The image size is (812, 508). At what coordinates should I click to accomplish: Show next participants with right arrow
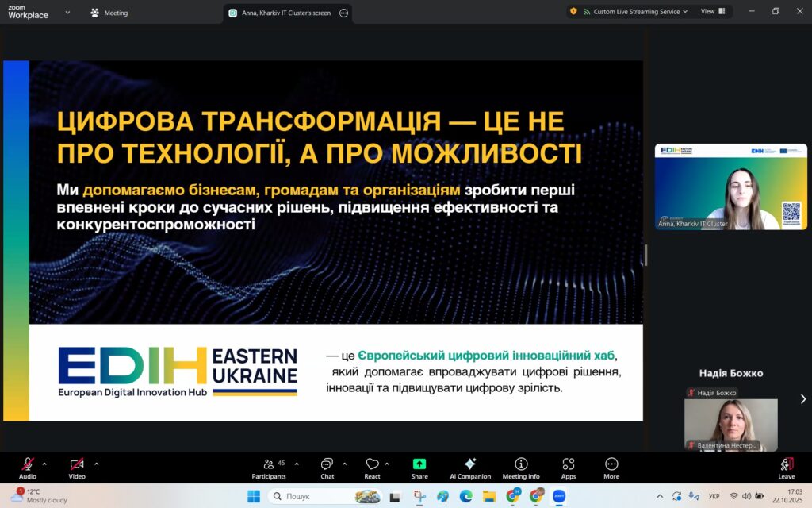[x=802, y=399]
